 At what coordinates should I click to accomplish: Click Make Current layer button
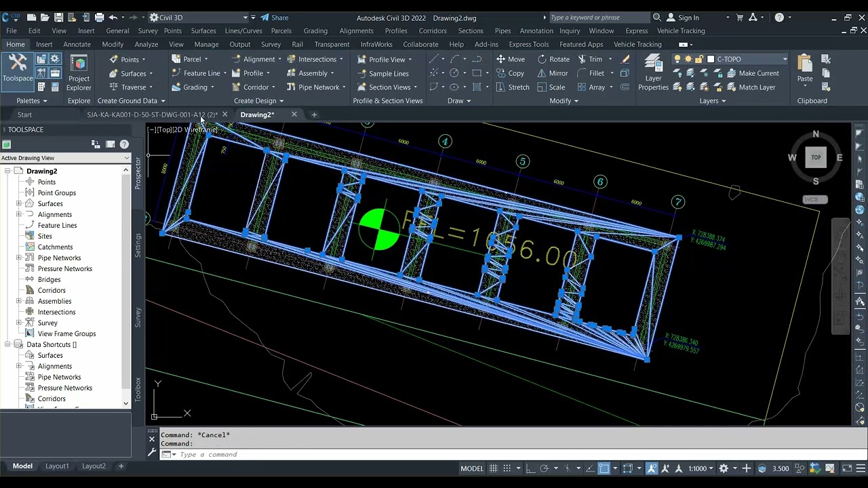point(753,73)
